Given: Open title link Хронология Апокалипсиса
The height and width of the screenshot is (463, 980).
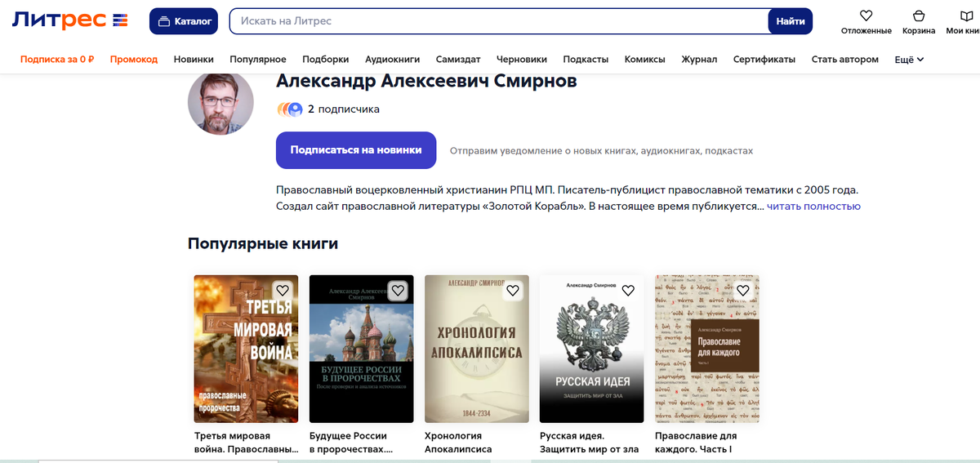Looking at the screenshot, I should (458, 443).
